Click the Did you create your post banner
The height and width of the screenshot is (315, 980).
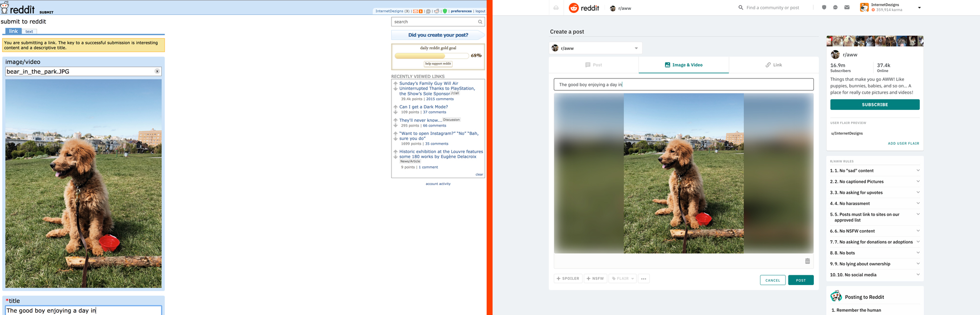pos(438,35)
